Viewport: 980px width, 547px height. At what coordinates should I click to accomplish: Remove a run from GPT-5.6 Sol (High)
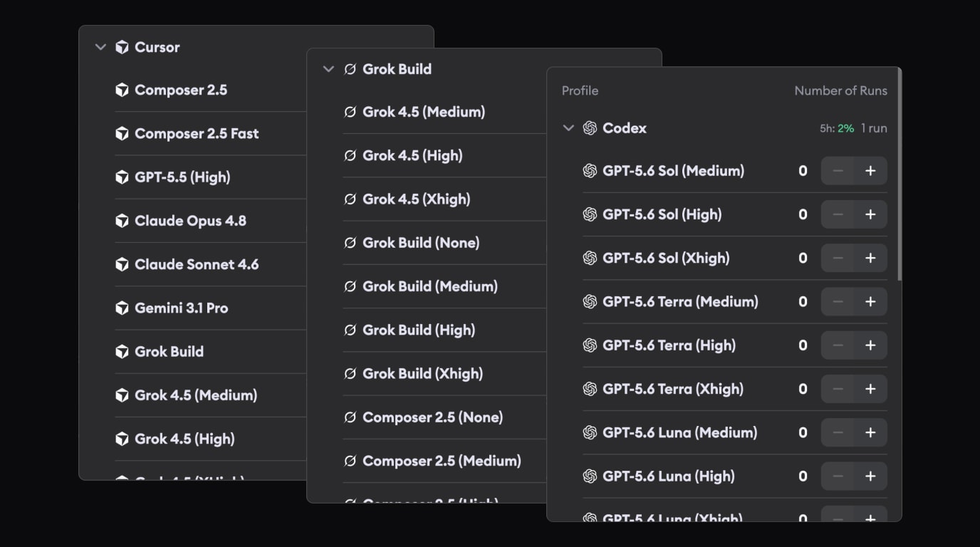(838, 214)
